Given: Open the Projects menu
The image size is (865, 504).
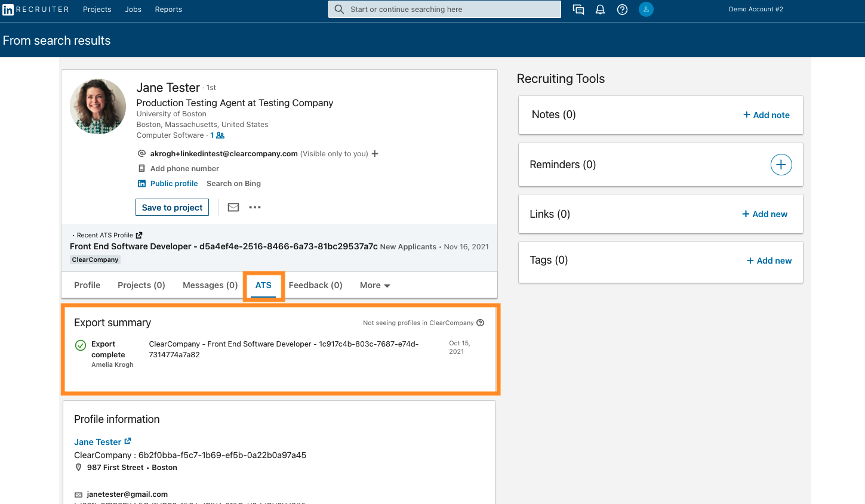Looking at the screenshot, I should coord(97,10).
